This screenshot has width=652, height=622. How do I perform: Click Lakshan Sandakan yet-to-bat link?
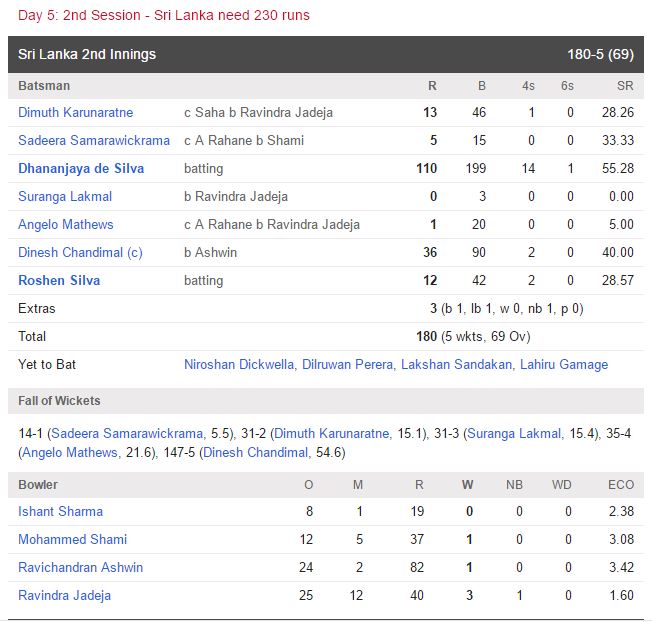(455, 365)
